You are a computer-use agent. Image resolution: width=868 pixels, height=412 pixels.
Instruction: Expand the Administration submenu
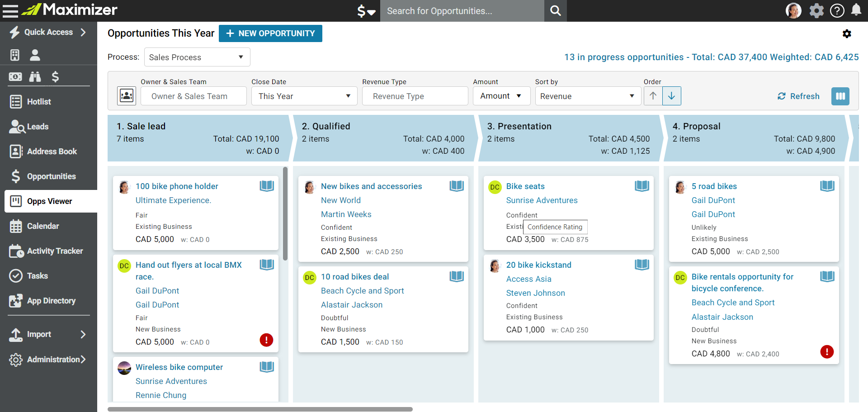pyautogui.click(x=48, y=359)
